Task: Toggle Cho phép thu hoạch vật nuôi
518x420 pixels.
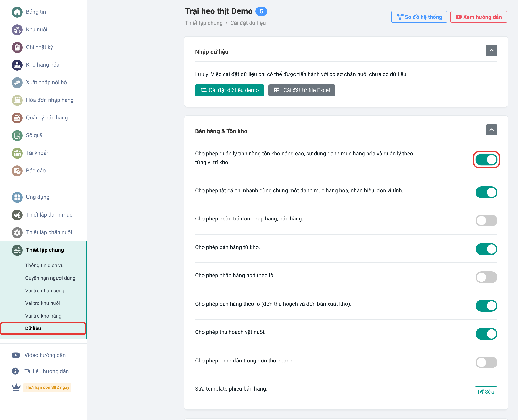Action: pyautogui.click(x=486, y=334)
